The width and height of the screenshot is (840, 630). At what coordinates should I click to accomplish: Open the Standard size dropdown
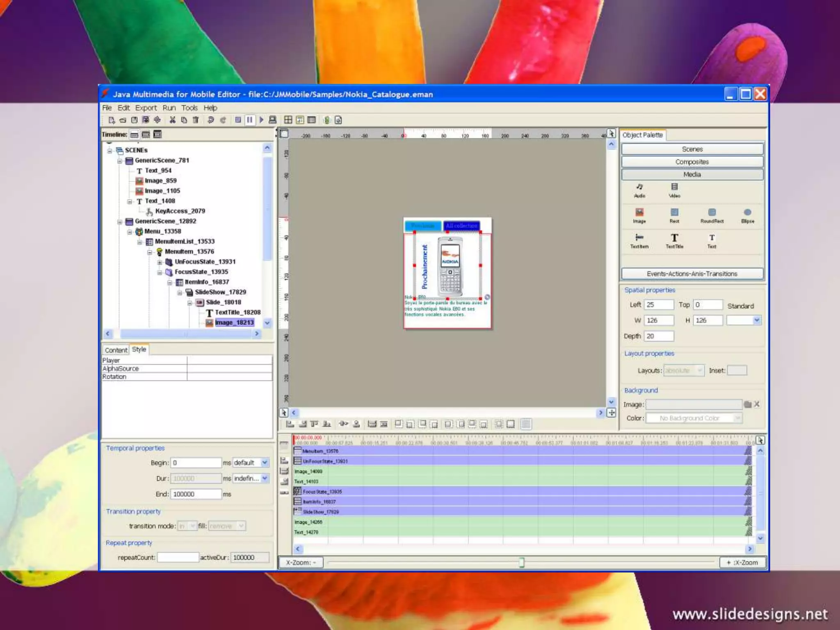click(x=756, y=320)
